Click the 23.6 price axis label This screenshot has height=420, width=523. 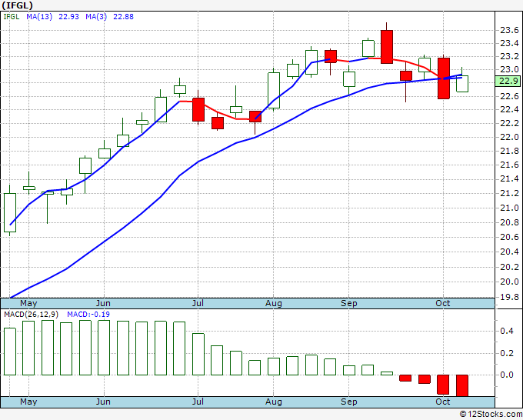pos(509,31)
